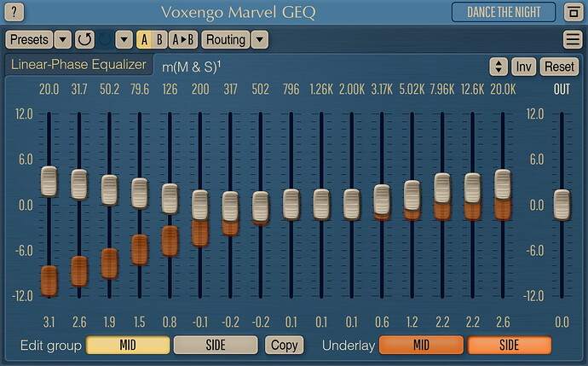Click the 1.2 gain value under 5.02K band
588x366 pixels.
pos(412,322)
